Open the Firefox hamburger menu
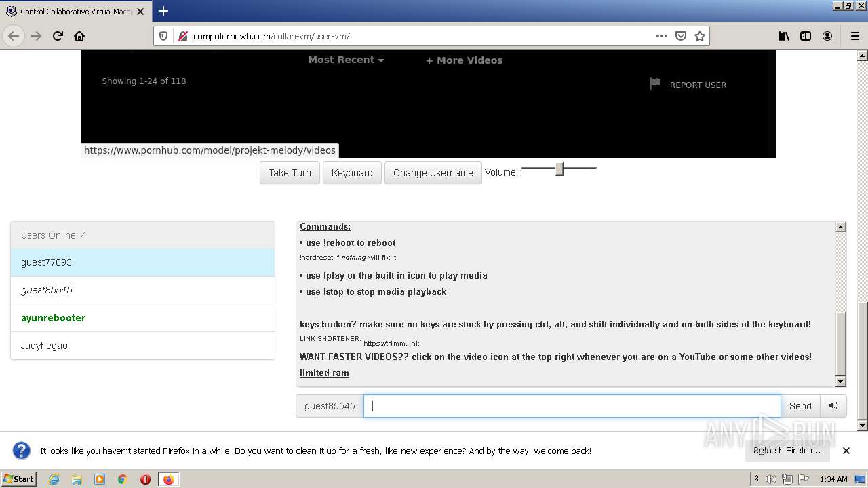The width and height of the screenshot is (868, 488). pos(854,36)
